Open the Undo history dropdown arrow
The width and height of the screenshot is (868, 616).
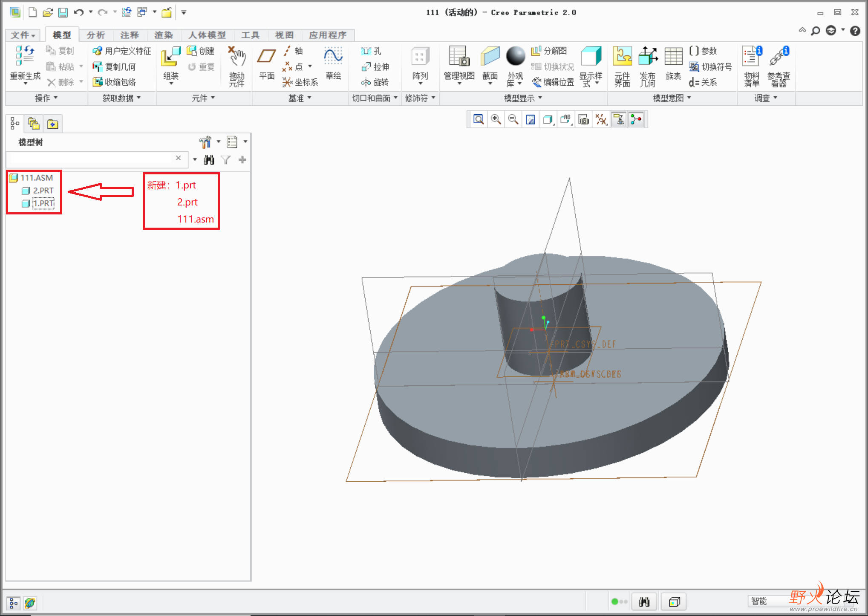point(91,12)
